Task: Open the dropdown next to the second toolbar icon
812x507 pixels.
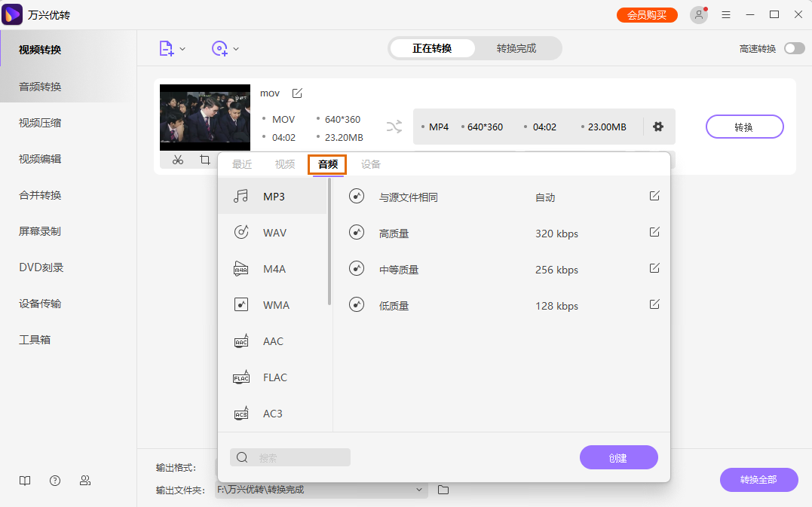Action: click(x=236, y=47)
